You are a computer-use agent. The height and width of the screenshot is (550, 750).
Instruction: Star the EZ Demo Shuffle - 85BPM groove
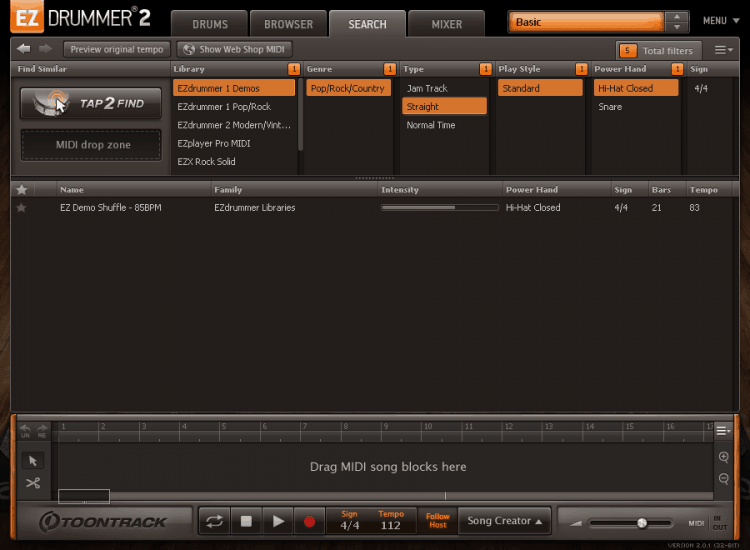coord(22,208)
